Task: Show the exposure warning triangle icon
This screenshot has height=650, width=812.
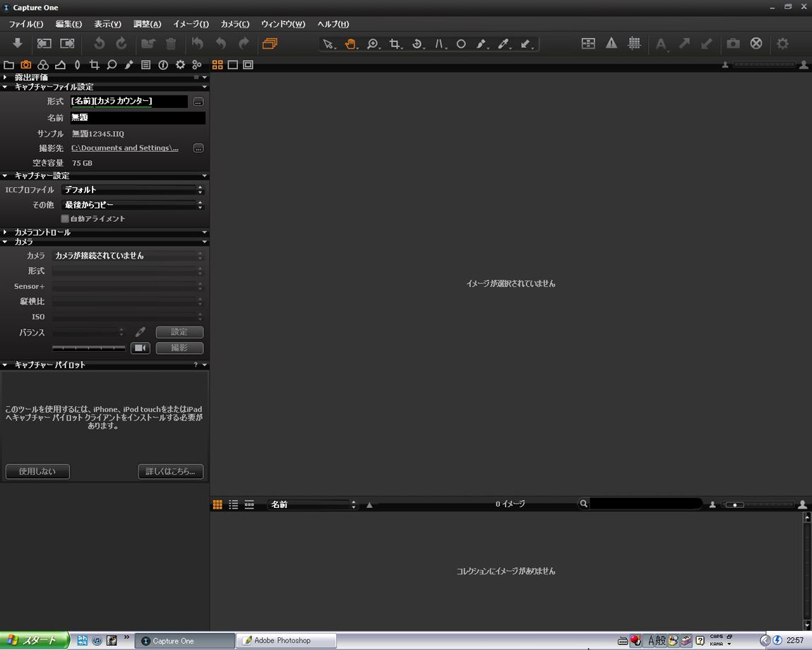Action: [x=611, y=44]
